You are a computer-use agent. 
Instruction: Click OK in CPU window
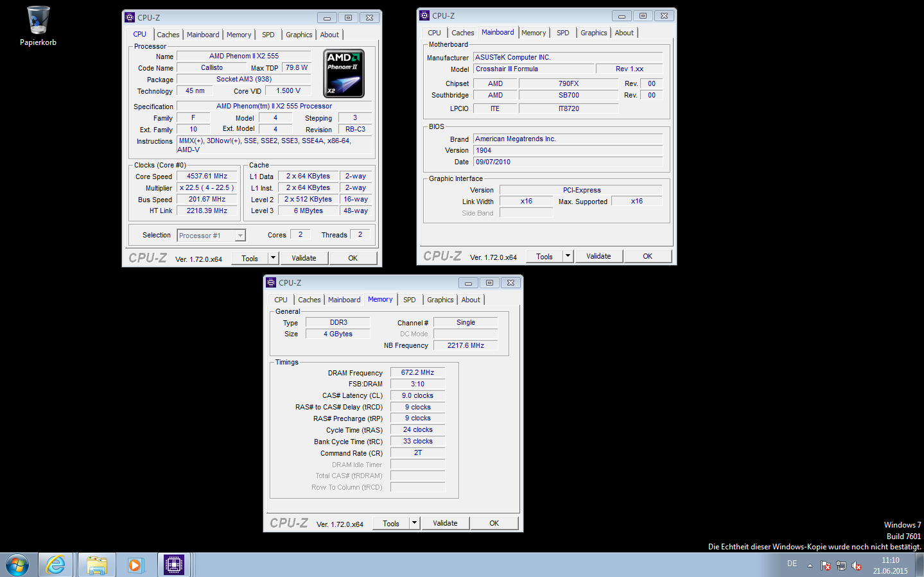coord(353,258)
